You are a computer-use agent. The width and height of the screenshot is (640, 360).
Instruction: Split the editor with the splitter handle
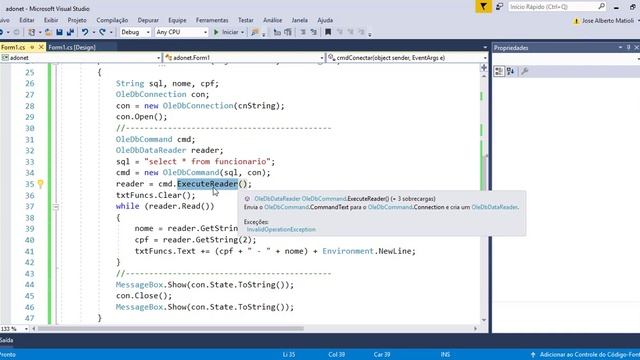pos(484,67)
